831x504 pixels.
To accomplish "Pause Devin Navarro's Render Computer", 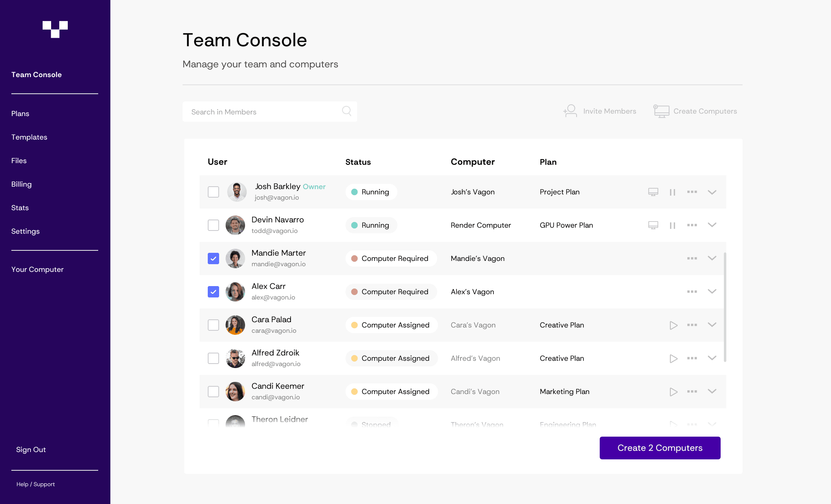I will pyautogui.click(x=672, y=225).
